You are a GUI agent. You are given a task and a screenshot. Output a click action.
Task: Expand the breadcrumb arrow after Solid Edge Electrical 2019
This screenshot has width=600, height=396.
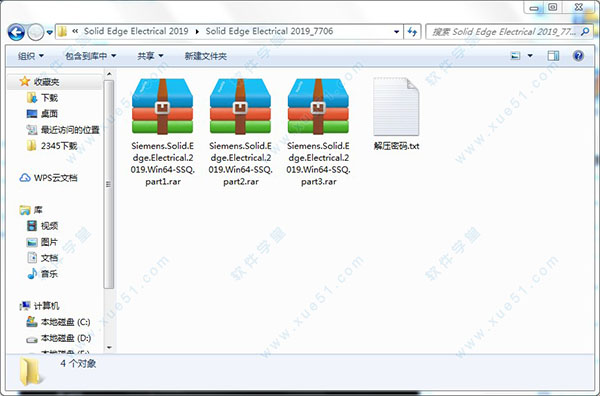point(197,31)
